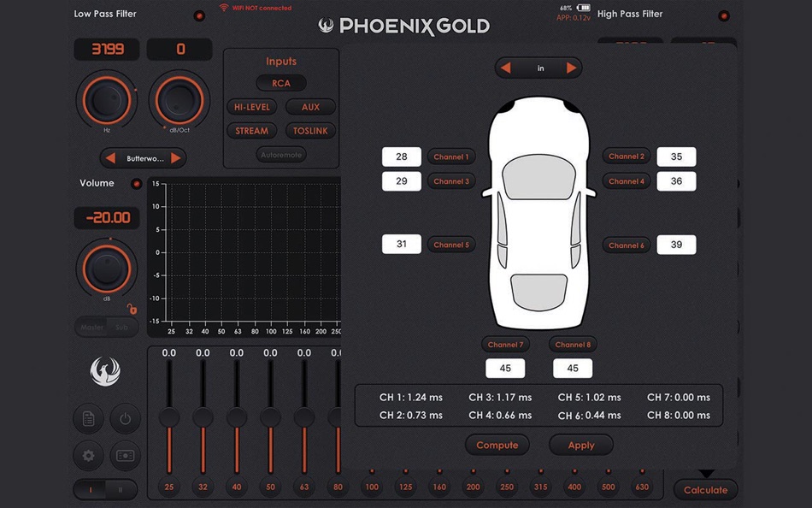Click the Channel 7 distance field showing 45
Screen dimensions: 812x508
[505, 368]
